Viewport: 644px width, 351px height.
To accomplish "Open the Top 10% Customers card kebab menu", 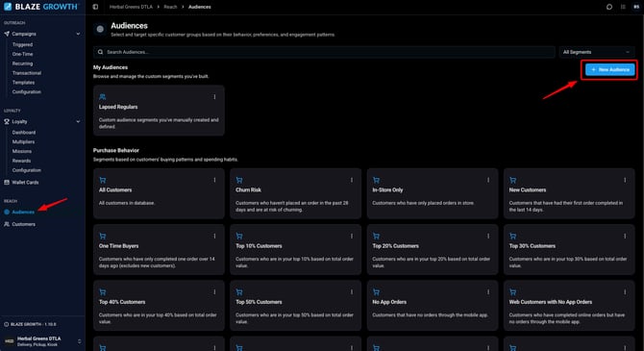I will tap(352, 236).
